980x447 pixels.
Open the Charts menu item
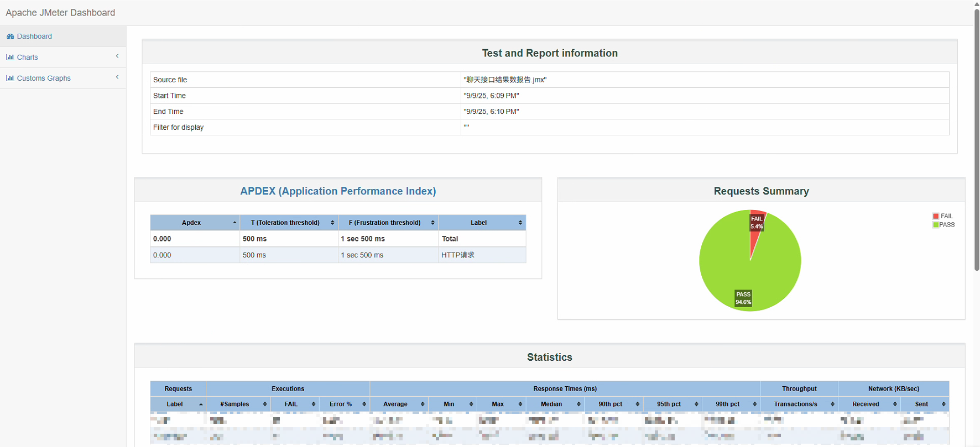coord(28,57)
